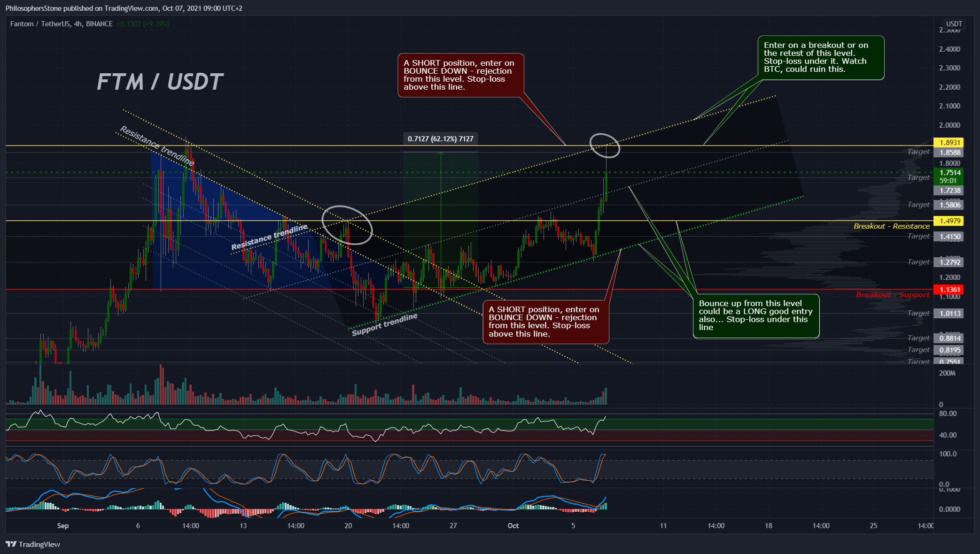This screenshot has height=554, width=980.
Task: Click the 1.5806 target price label
Action: [x=949, y=205]
